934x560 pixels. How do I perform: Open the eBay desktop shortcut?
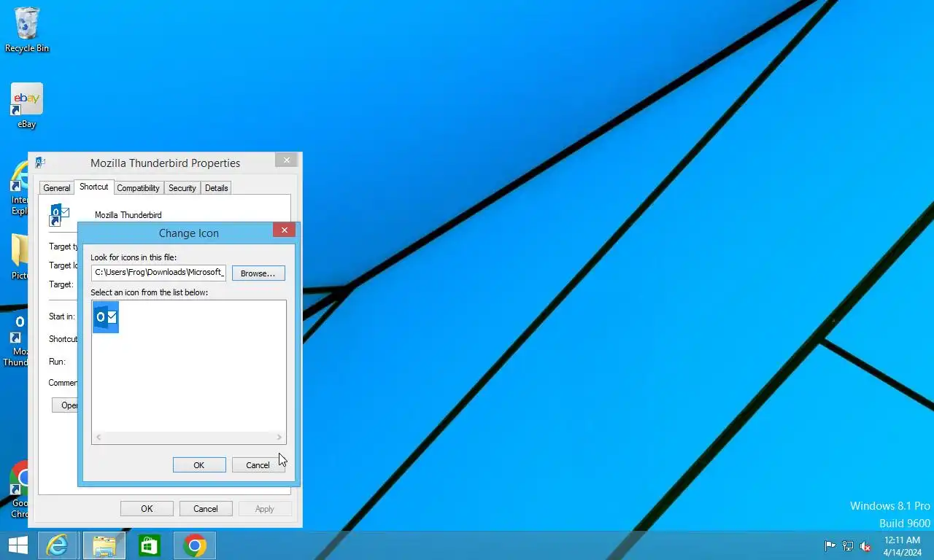tap(27, 106)
